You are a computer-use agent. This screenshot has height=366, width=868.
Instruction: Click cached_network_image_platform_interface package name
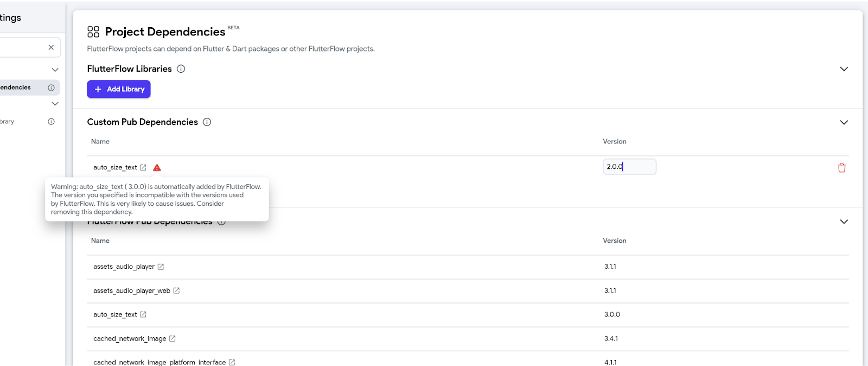click(159, 362)
